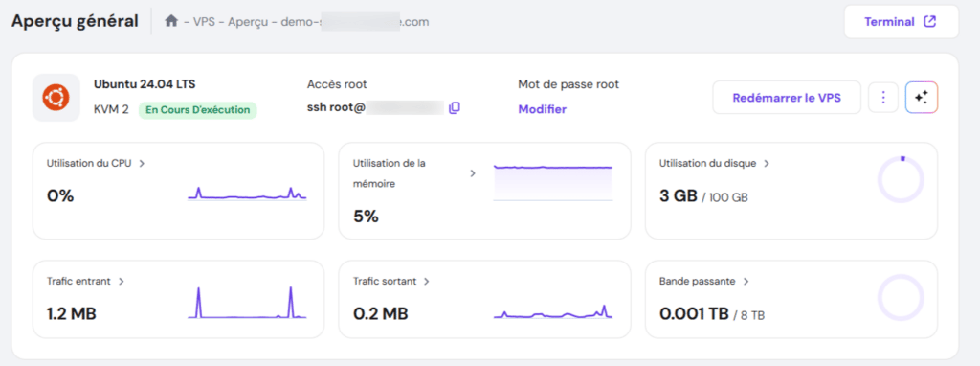Expand Trafic entrant chevron
Image resolution: width=980 pixels, height=366 pixels.
(122, 282)
